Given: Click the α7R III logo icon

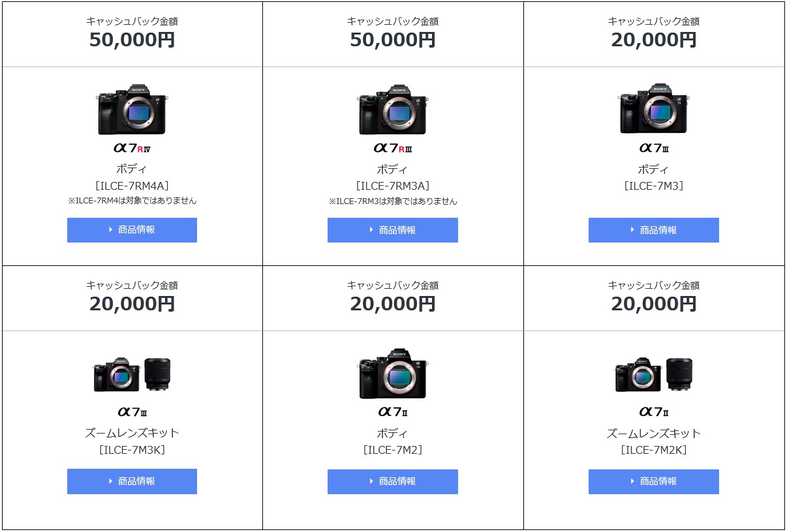Looking at the screenshot, I should tap(393, 148).
